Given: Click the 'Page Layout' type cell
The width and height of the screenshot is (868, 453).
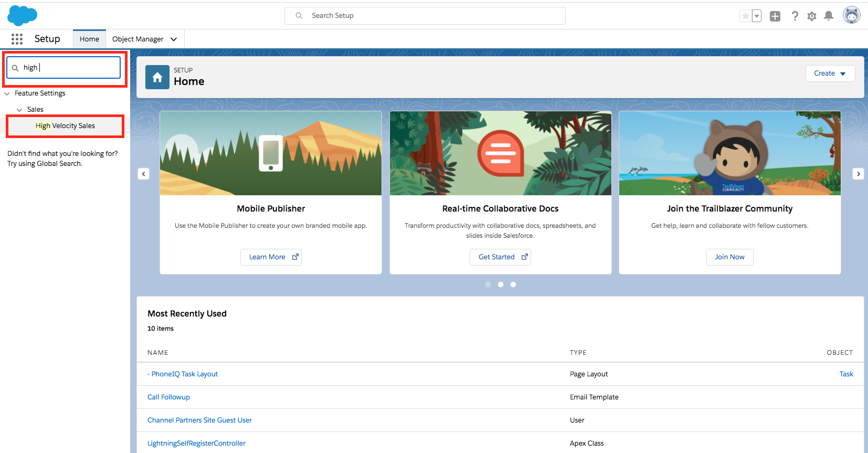Looking at the screenshot, I should pyautogui.click(x=589, y=374).
